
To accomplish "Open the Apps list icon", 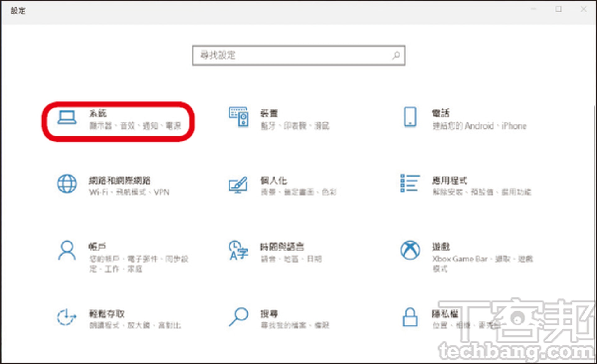I will [x=410, y=183].
